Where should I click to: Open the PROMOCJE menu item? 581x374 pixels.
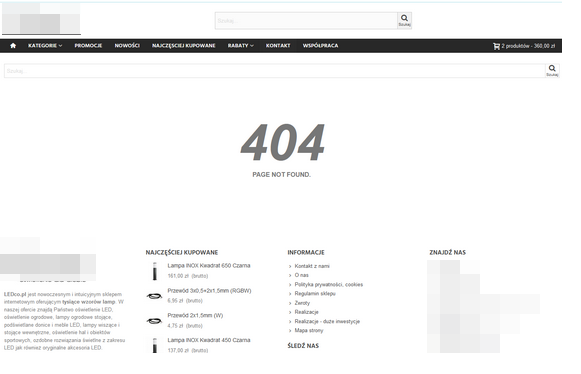point(88,46)
